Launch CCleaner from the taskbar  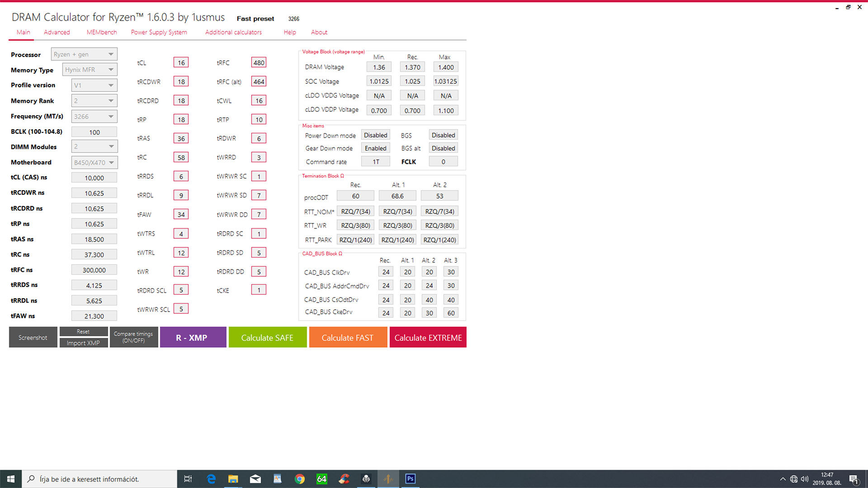coord(344,479)
